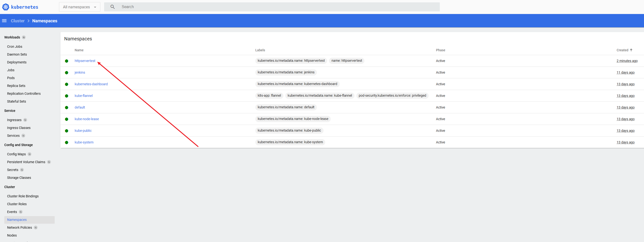
Task: Navigate to Cluster Role Bindings
Action: click(x=23, y=196)
